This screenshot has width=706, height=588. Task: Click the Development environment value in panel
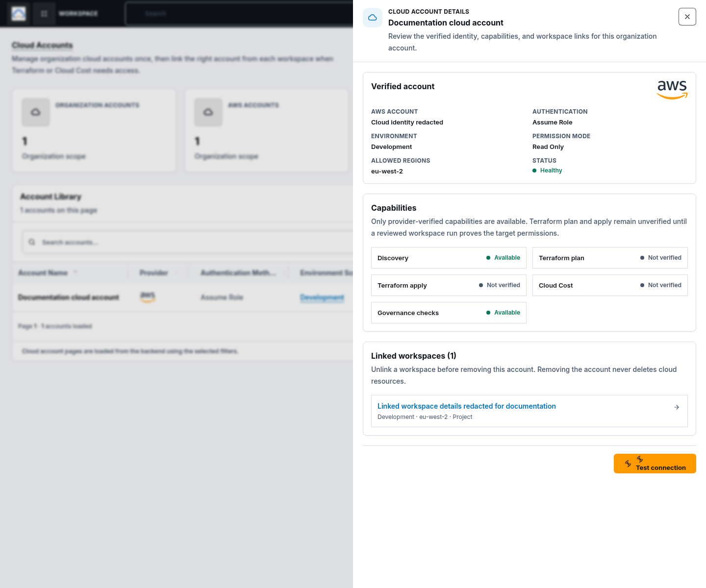[x=391, y=147]
